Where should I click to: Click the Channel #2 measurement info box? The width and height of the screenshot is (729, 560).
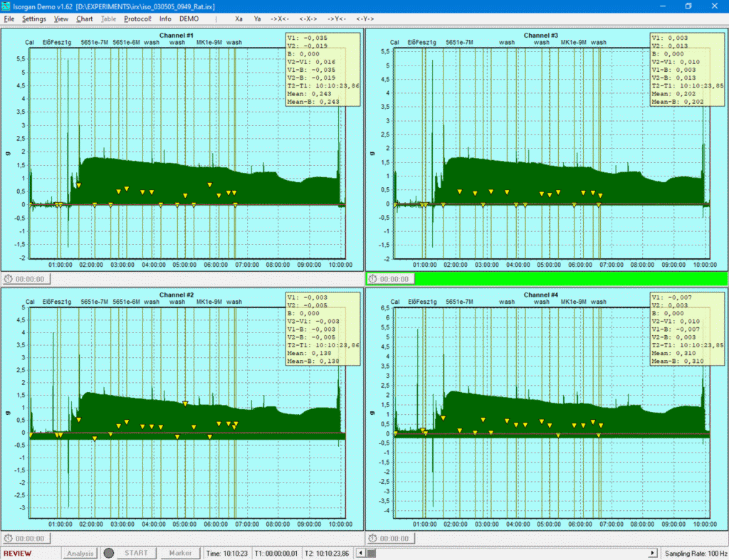[322, 329]
